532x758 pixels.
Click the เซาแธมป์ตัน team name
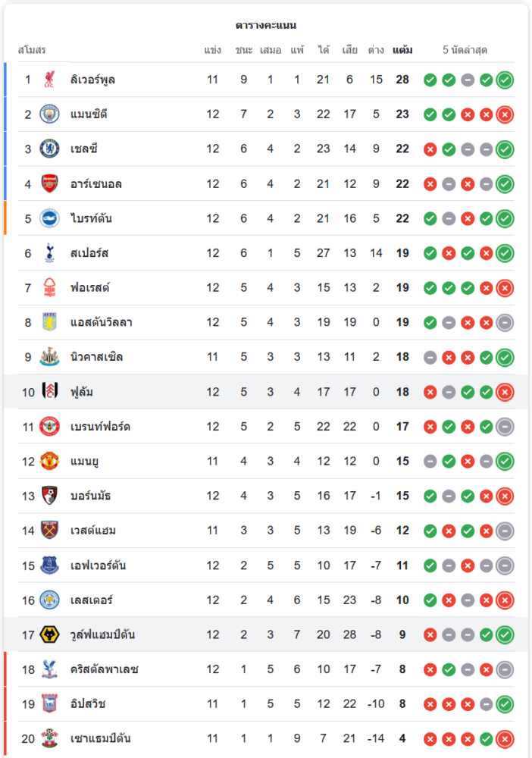tap(101, 738)
